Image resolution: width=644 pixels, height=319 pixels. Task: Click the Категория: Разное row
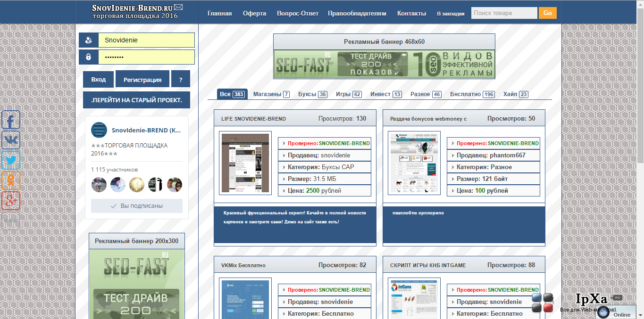pyautogui.click(x=493, y=167)
